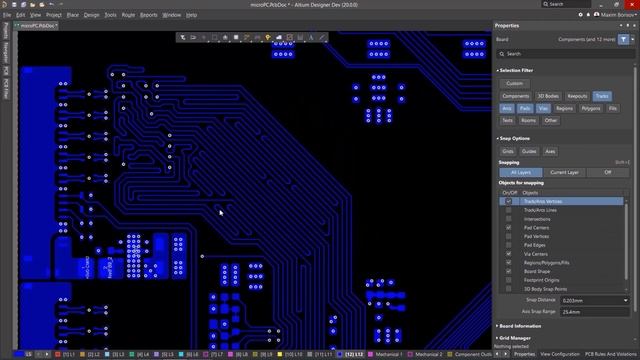Select the [12] L12 layer tab
Viewport: 640px width, 360px height.
351,354
